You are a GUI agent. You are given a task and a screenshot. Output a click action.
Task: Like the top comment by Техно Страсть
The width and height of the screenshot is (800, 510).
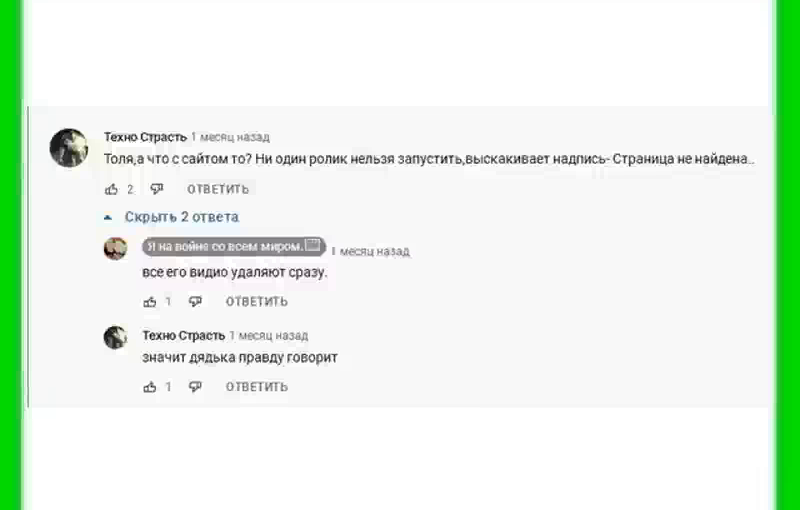click(111, 190)
